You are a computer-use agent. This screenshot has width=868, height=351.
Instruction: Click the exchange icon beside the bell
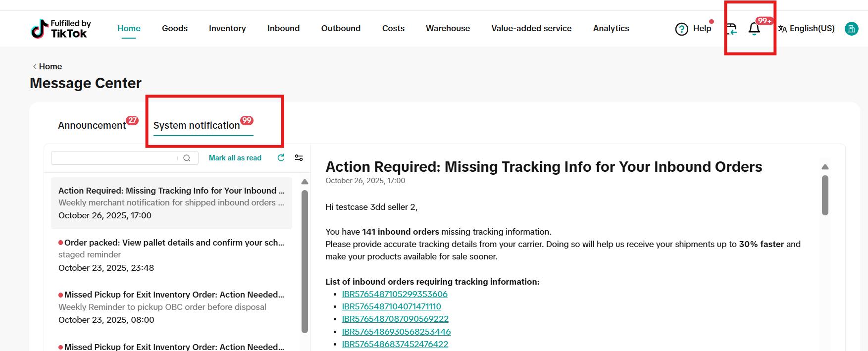click(x=731, y=29)
